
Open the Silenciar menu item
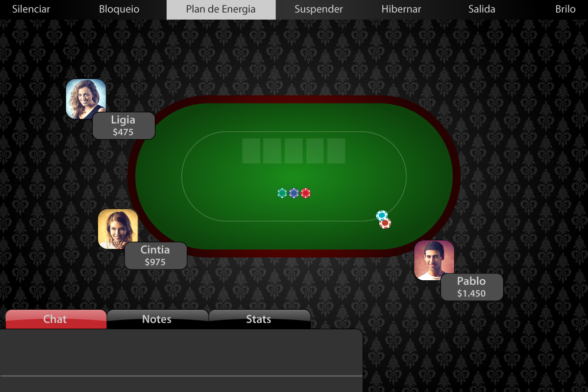(x=31, y=9)
